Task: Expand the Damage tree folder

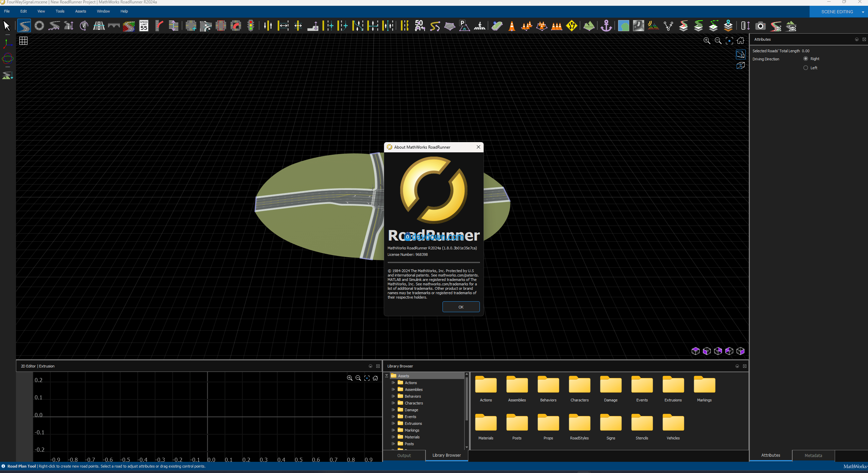Action: [x=393, y=410]
